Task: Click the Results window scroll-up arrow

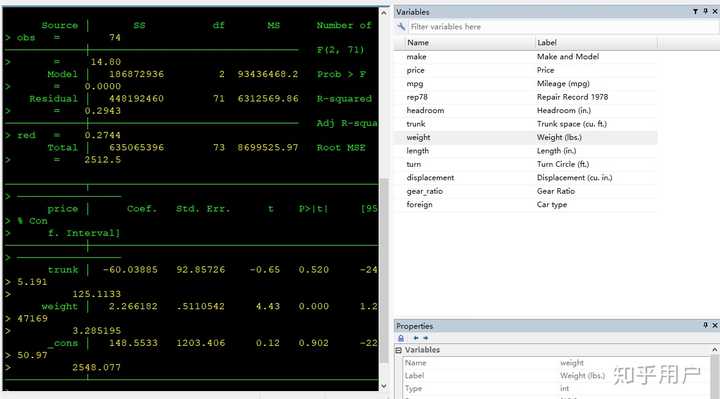Action: (384, 12)
